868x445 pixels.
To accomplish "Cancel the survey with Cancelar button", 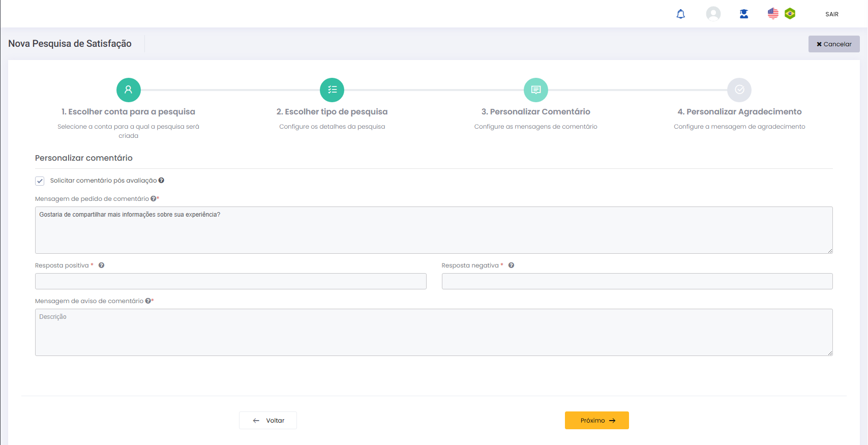I will 834,44.
